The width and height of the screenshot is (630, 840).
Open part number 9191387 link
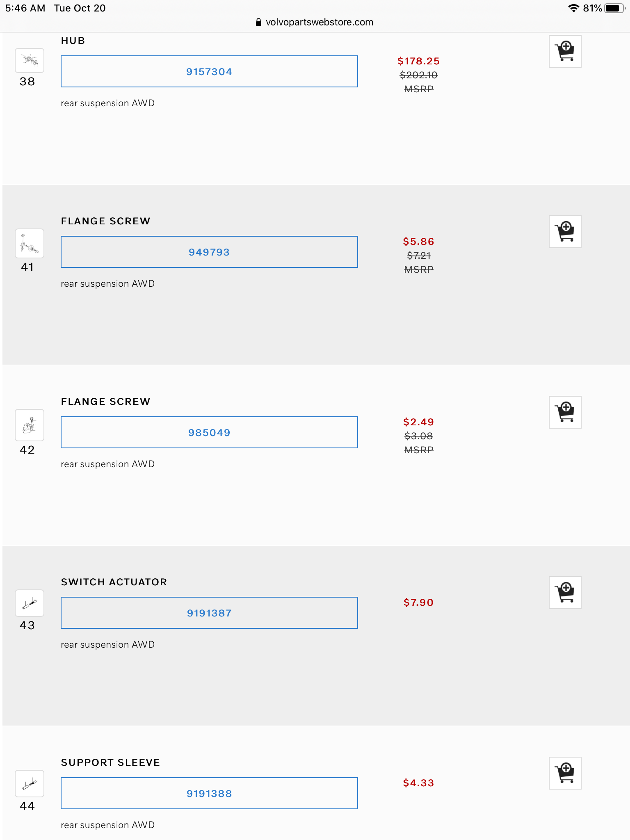tap(209, 613)
